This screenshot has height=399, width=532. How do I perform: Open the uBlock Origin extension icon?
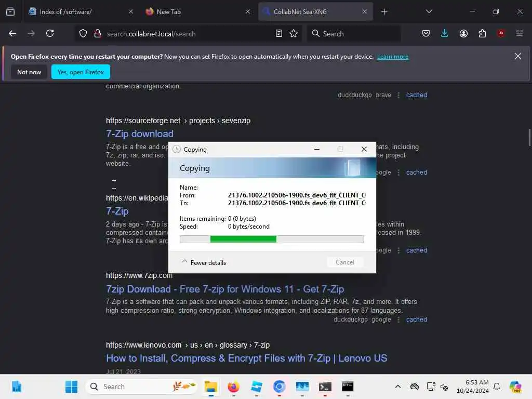click(501, 33)
